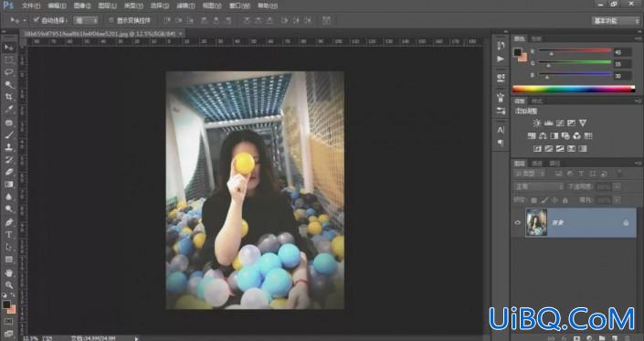Select the Brush tool
644x341 pixels.
point(8,134)
